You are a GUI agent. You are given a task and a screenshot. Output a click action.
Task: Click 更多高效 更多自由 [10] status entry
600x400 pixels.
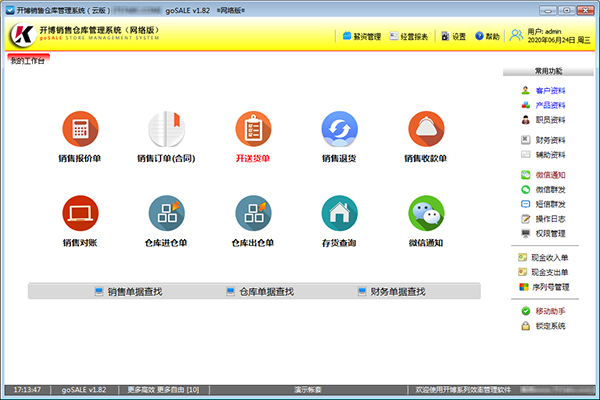163,390
